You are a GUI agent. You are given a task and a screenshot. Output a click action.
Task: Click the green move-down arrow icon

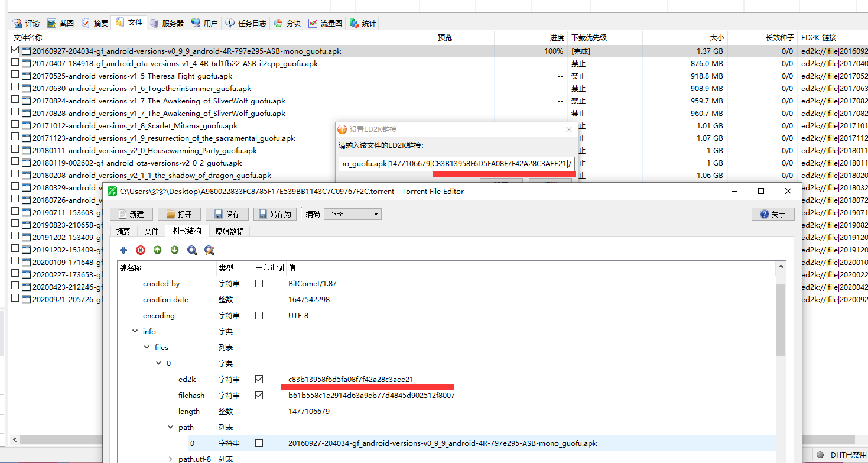click(175, 250)
